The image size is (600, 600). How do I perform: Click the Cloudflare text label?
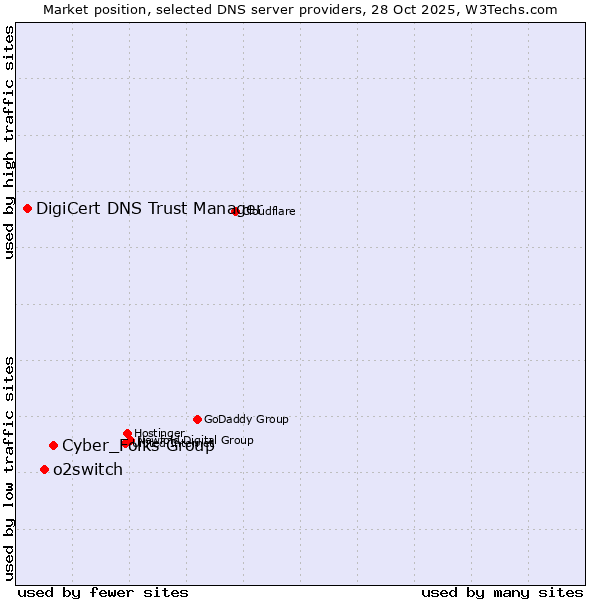click(269, 211)
